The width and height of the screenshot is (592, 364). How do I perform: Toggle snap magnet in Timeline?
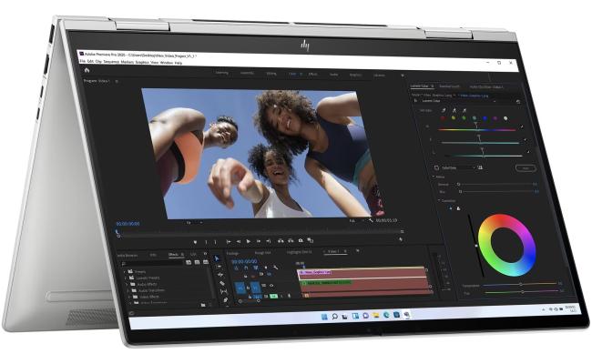[x=246, y=268]
